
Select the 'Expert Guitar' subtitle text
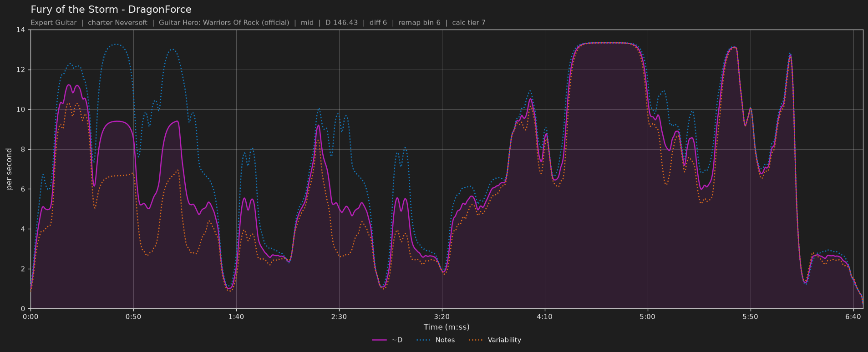[x=54, y=23]
